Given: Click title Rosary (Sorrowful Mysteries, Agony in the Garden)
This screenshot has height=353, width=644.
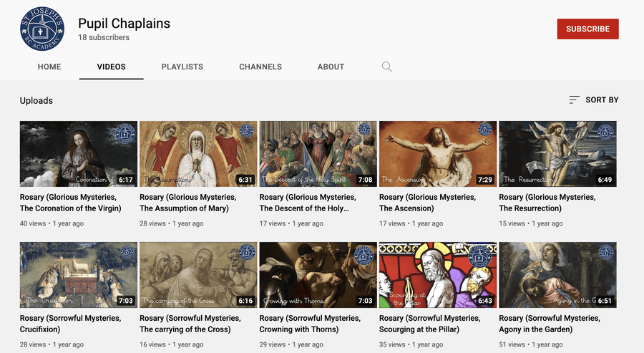Looking at the screenshot, I should pos(550,324).
